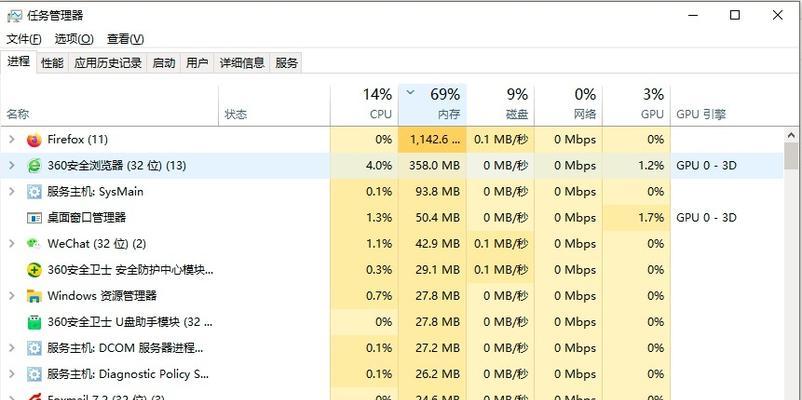802x400 pixels.
Task: Click the 1.2% GPU cell
Action: (x=636, y=166)
